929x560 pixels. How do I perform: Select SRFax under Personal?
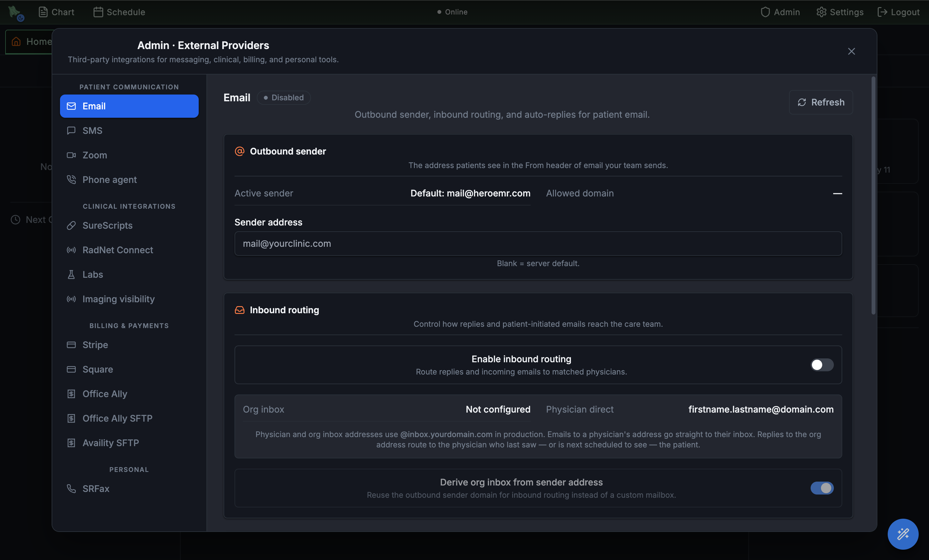129,489
